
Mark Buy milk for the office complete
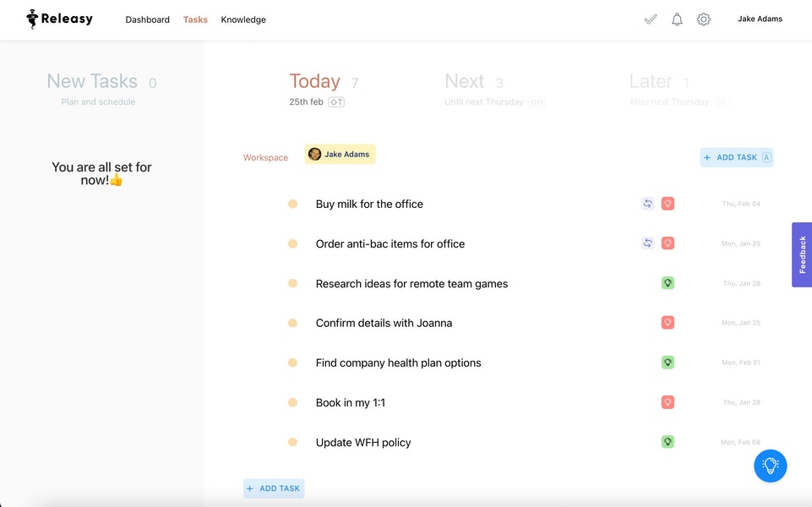(x=292, y=204)
